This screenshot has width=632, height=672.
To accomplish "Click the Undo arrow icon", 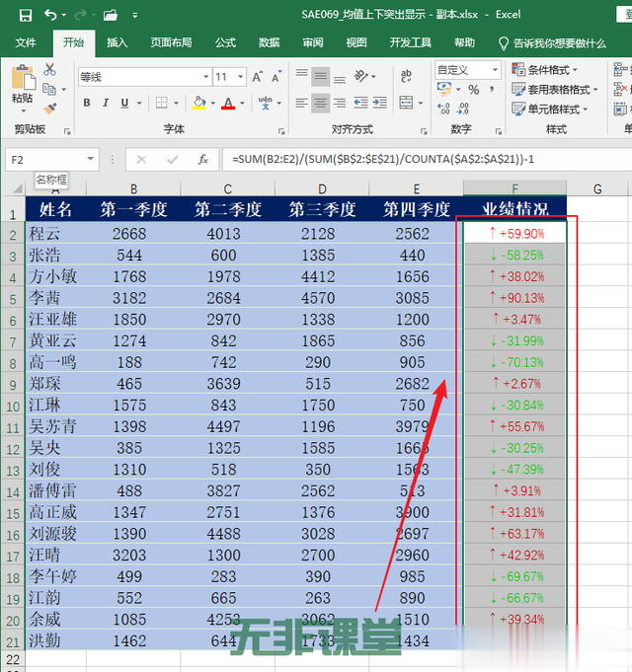I will pyautogui.click(x=50, y=16).
